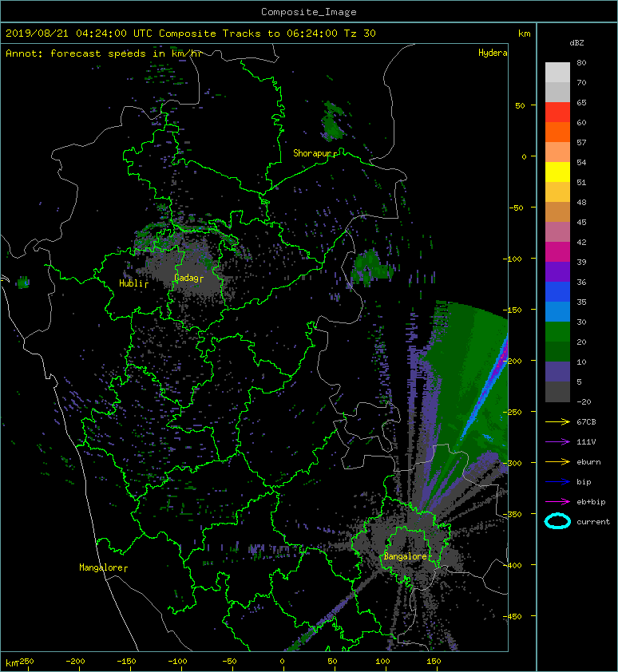Select the red swatch in dBZ scale
This screenshot has height=672, width=618.
click(557, 113)
